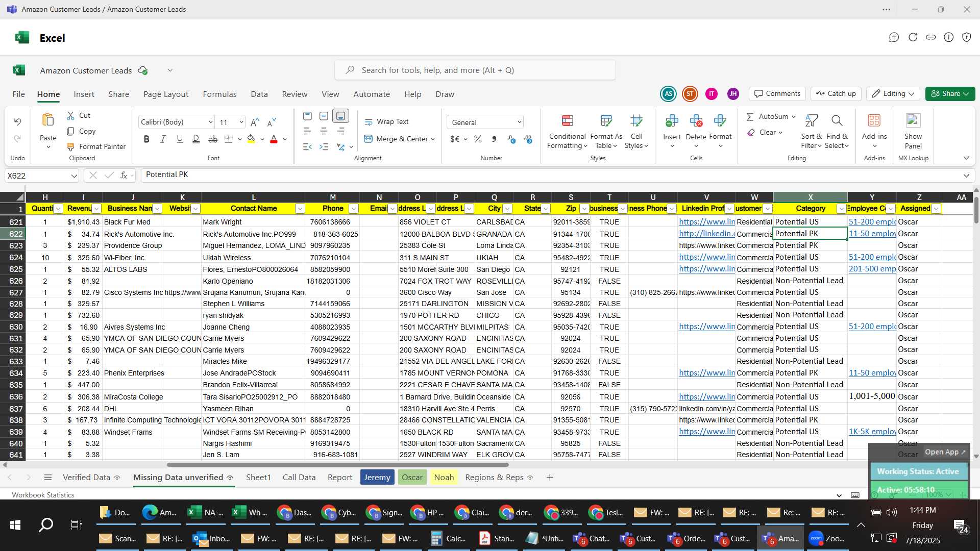Toggle Underline formatting
The image size is (980, 551).
coord(180,139)
